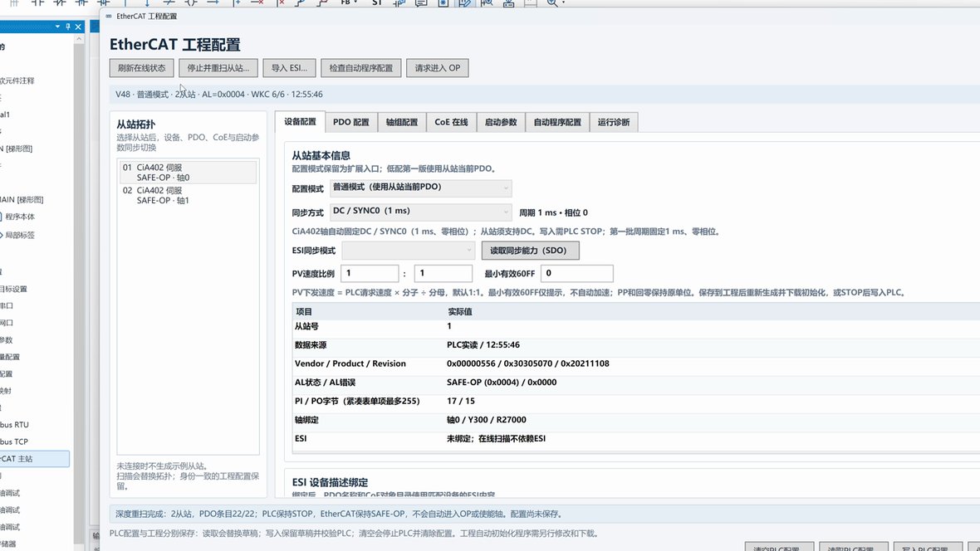
Task: Click SAFE-OP (0x0004) / 0x0000 value
Action: [502, 383]
